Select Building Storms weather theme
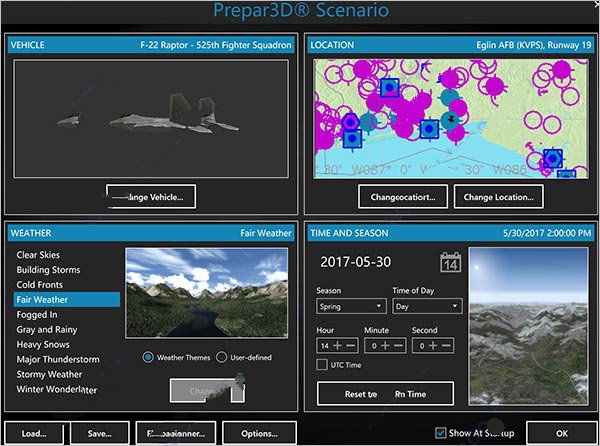 coord(67,270)
